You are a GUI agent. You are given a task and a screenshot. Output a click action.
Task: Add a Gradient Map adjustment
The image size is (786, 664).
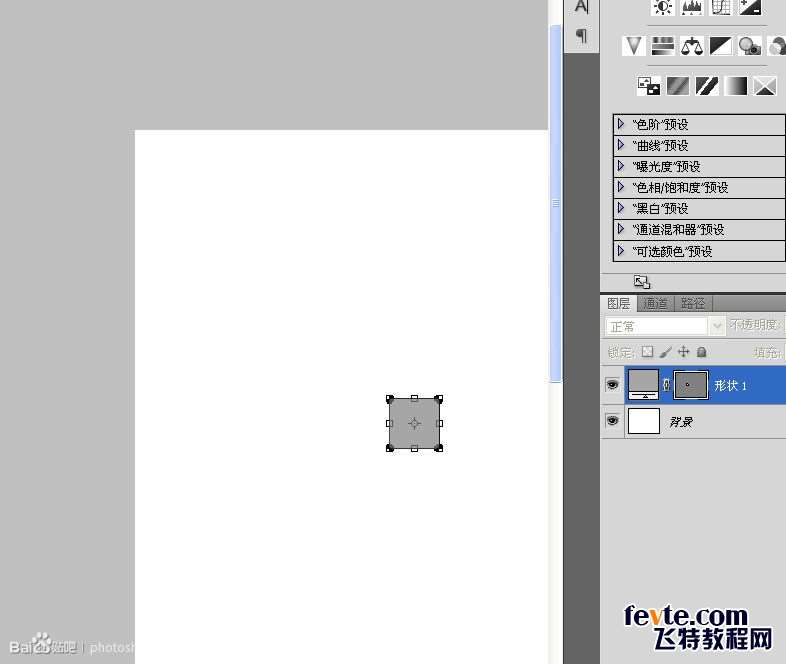(736, 86)
